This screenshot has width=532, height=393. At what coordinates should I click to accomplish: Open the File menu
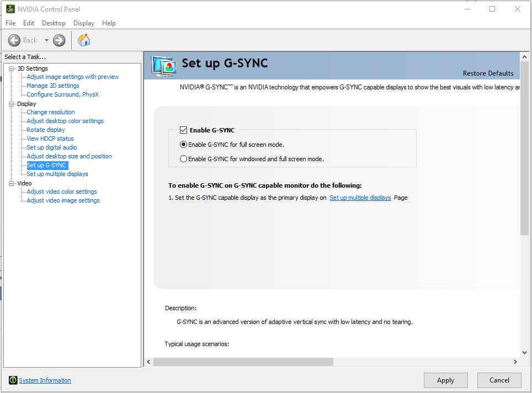pyautogui.click(x=10, y=23)
